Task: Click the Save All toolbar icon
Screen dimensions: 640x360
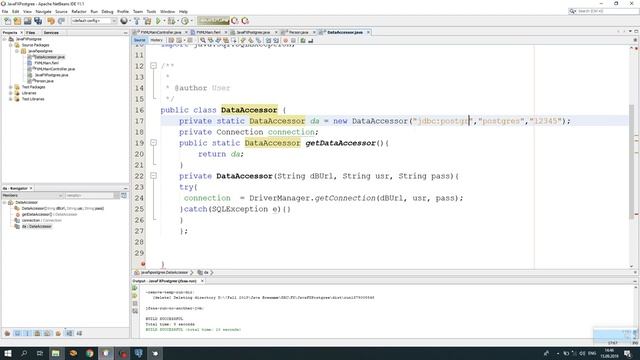Action: (38, 21)
